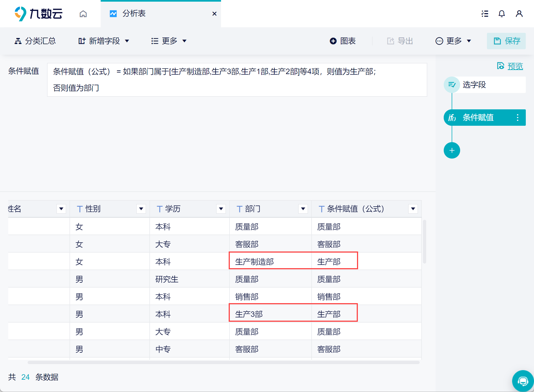This screenshot has height=392, width=534.
Task: Switch to the 分析表 tab
Action: click(x=134, y=14)
